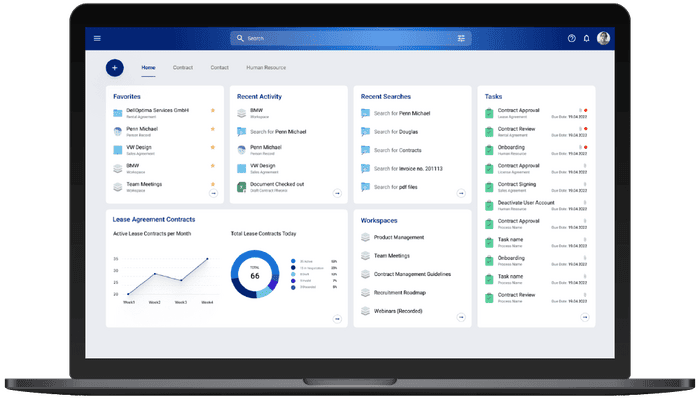Expand Lease Agreement Contracts arrow button
700x399 pixels.
tap(338, 319)
